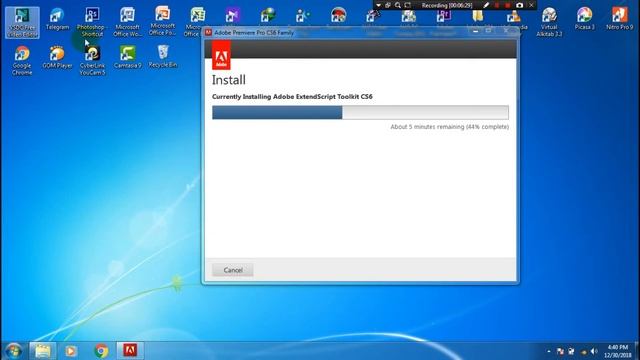
Task: Select the purple video app desktop icon
Action: pyautogui.click(x=233, y=16)
